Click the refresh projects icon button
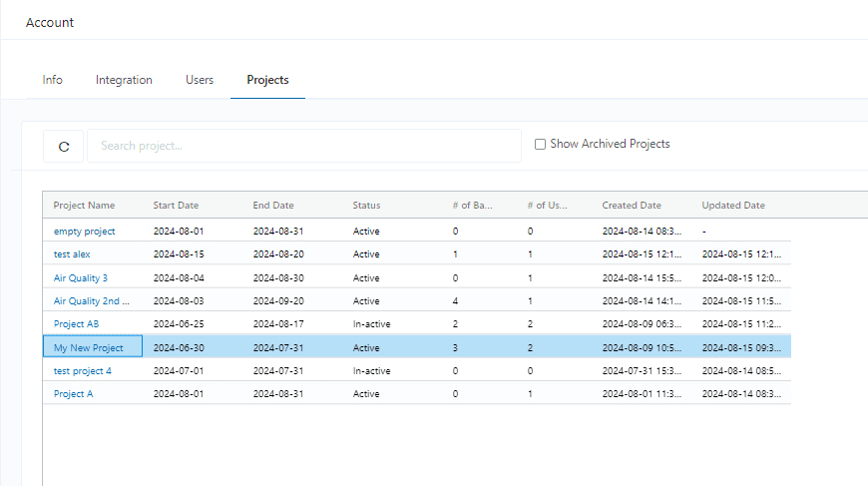The height and width of the screenshot is (486, 868). pos(64,146)
